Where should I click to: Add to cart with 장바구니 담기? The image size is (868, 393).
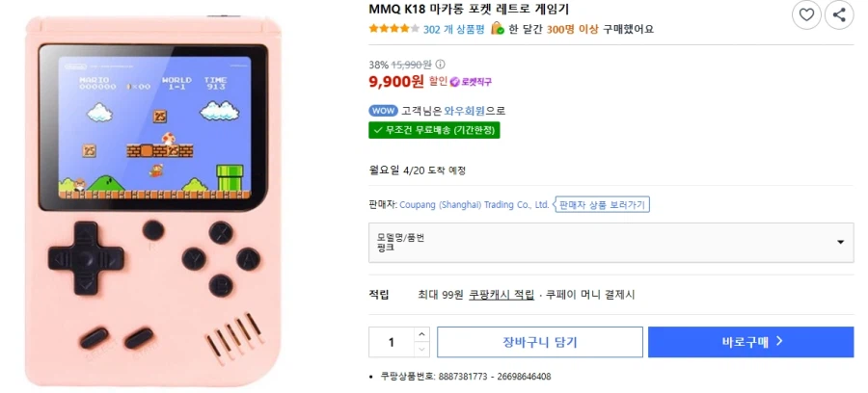(x=539, y=342)
